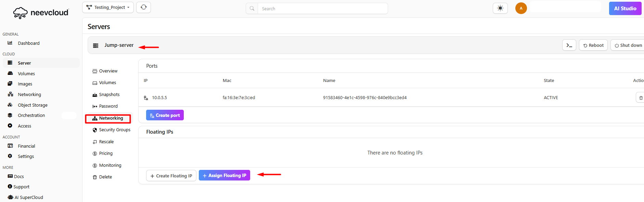Open AI Studio
Viewport: 644px width, 202px height.
pos(625,9)
